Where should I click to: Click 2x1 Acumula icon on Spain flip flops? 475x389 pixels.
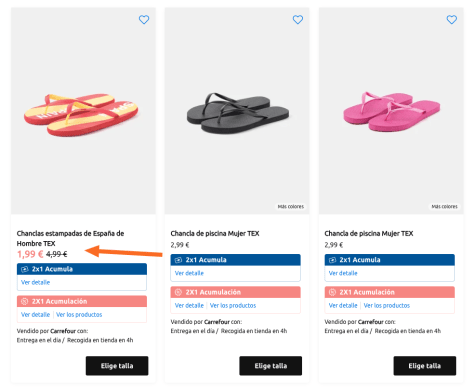(25, 269)
